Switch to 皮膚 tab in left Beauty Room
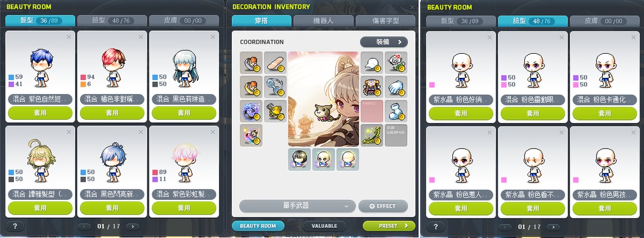 click(183, 21)
